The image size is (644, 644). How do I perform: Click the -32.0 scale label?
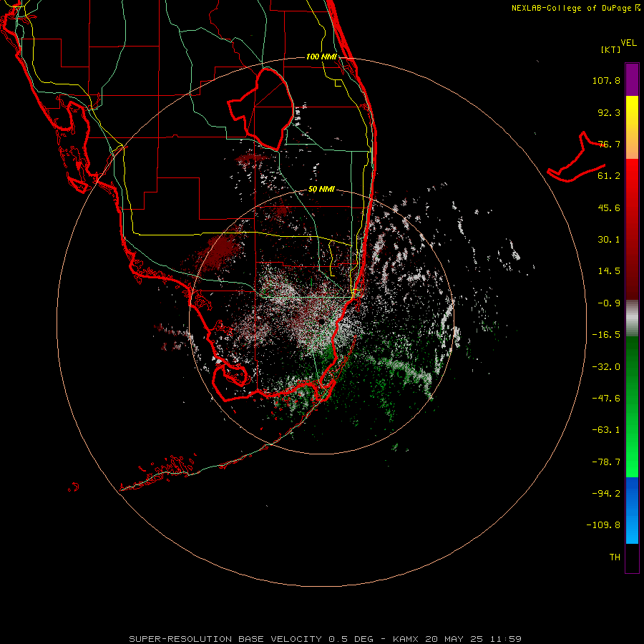click(606, 367)
